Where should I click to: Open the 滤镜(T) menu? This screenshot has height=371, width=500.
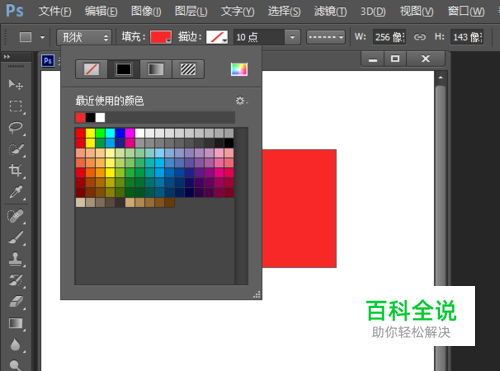pyautogui.click(x=330, y=11)
